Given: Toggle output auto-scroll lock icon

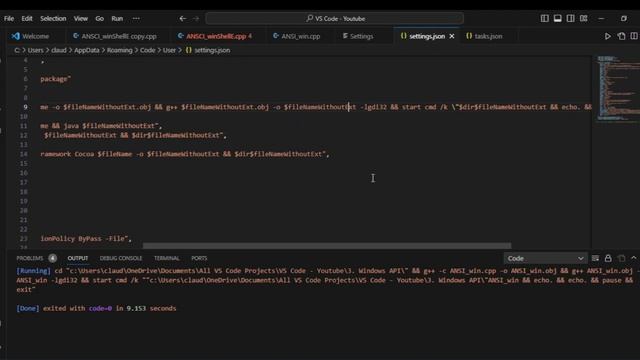Looking at the screenshot, I should click(x=608, y=258).
